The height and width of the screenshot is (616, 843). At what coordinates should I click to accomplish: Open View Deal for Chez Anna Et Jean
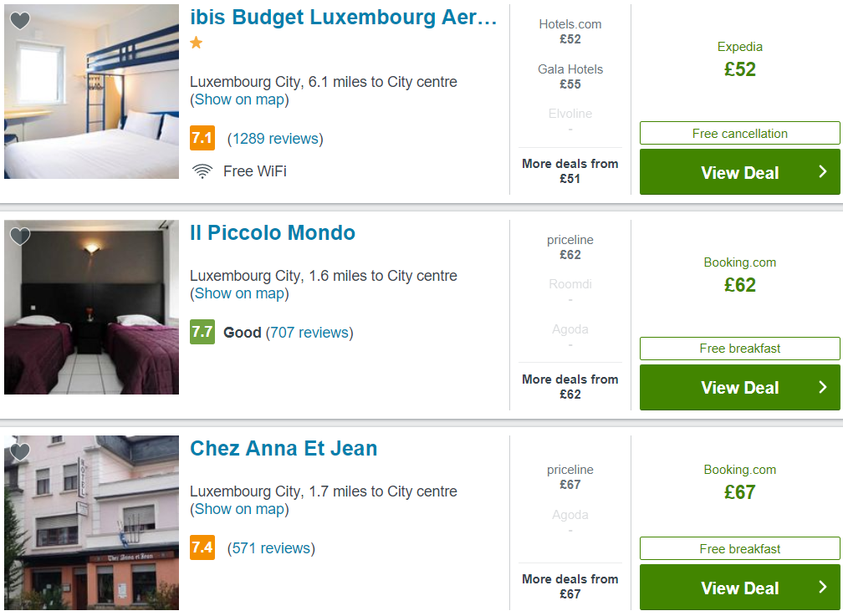(740, 588)
